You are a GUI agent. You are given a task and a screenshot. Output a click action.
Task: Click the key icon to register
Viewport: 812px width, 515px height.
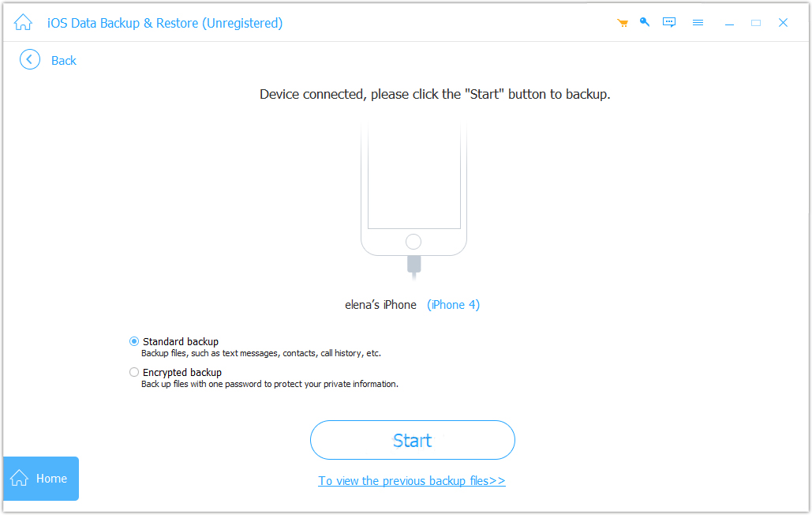(x=645, y=22)
